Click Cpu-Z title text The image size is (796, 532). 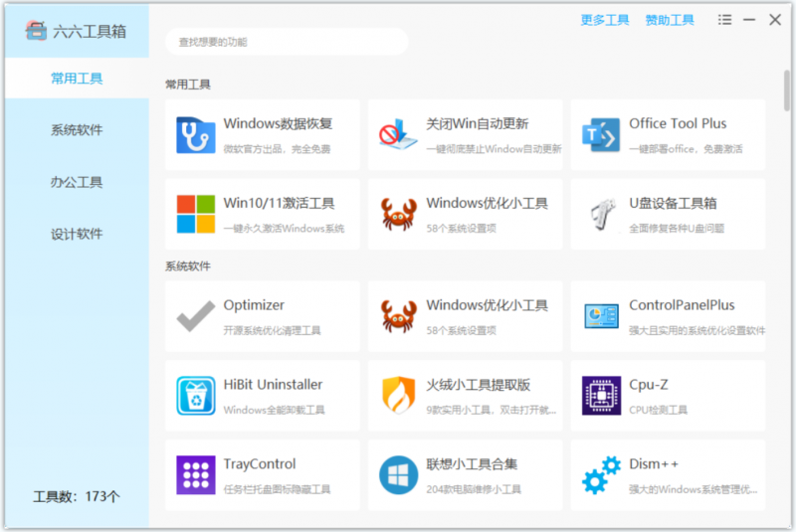649,385
